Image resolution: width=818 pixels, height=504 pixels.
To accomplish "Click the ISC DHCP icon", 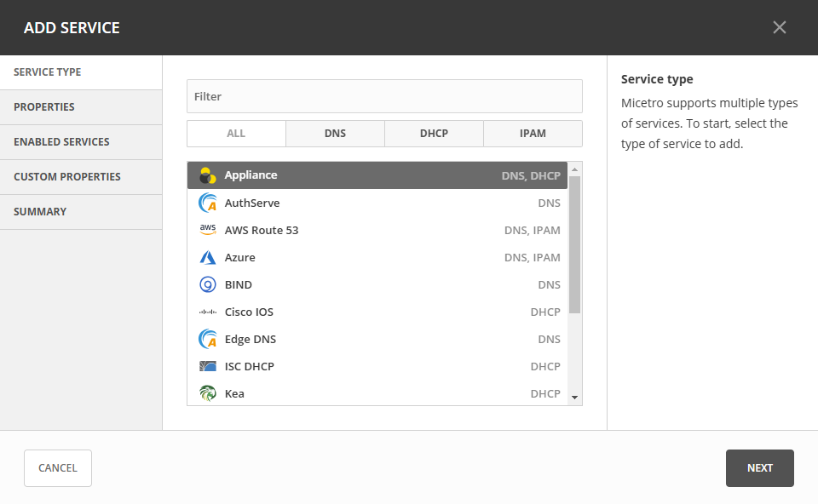I will coord(207,366).
